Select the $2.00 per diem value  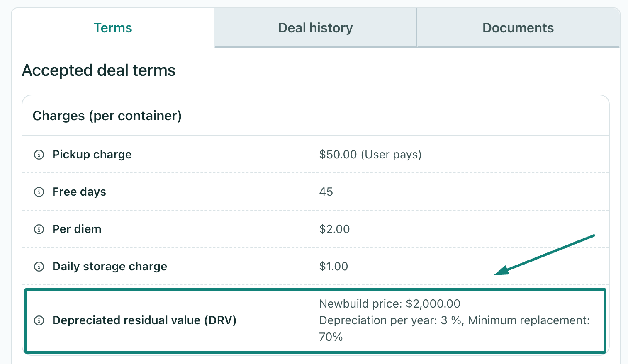pos(334,229)
